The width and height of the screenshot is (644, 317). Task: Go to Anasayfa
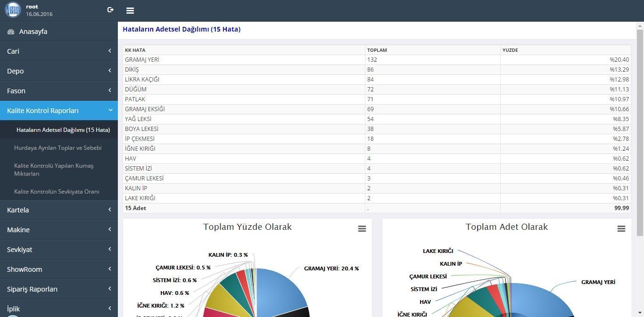pyautogui.click(x=59, y=32)
